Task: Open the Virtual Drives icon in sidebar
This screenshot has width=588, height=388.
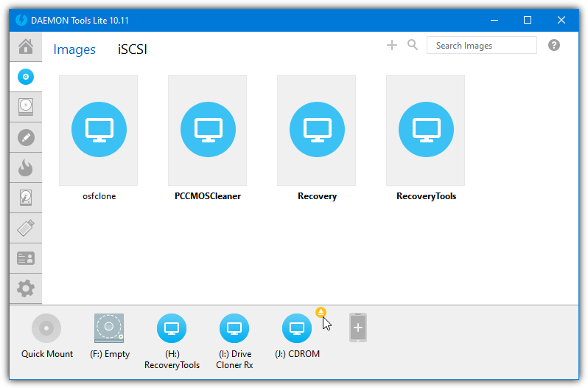Action: [26, 107]
